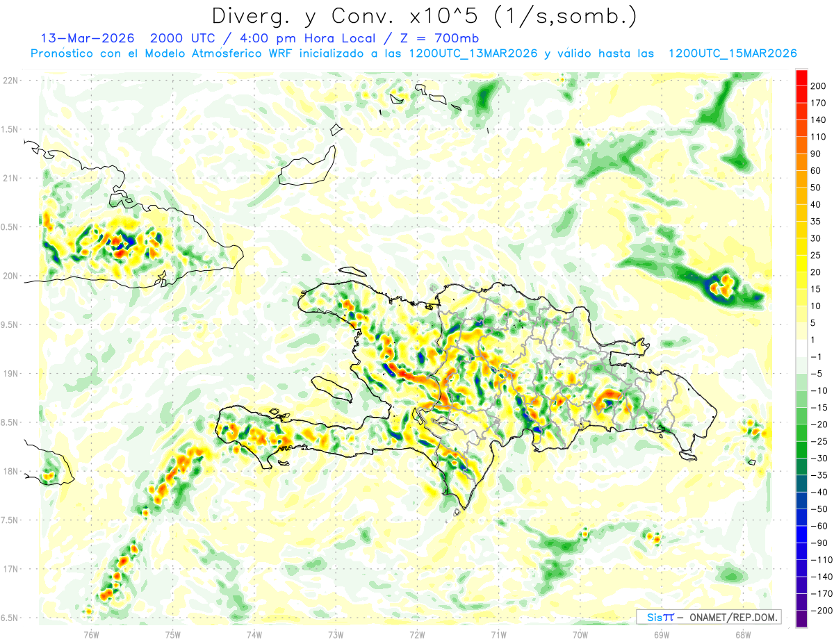The image size is (834, 644).
Task: Click the red colorbar segment above 200
Action: [801, 78]
